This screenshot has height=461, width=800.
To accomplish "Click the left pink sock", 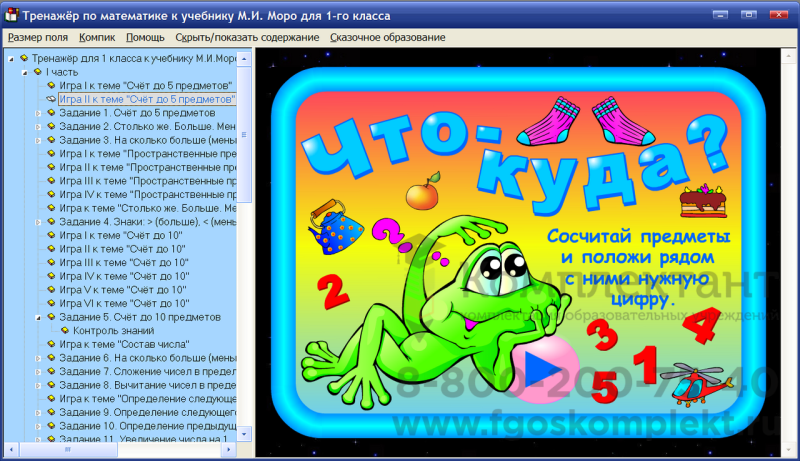I will tap(548, 121).
